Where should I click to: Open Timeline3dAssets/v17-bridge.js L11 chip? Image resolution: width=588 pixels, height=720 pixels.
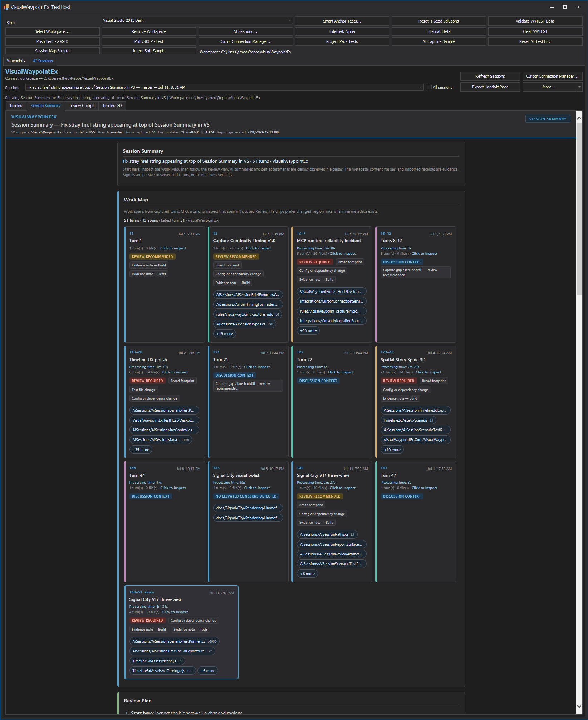pyautogui.click(x=162, y=671)
